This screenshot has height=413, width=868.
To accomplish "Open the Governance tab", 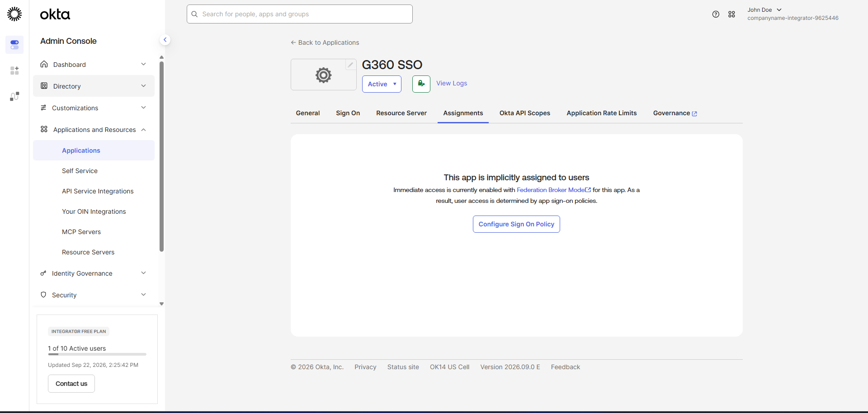I will tap(675, 113).
